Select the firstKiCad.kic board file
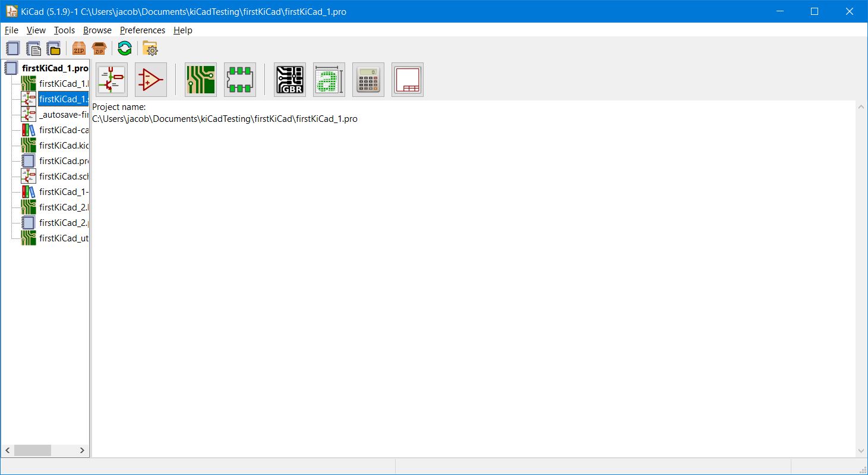Viewport: 868px width, 475px height. (64, 145)
